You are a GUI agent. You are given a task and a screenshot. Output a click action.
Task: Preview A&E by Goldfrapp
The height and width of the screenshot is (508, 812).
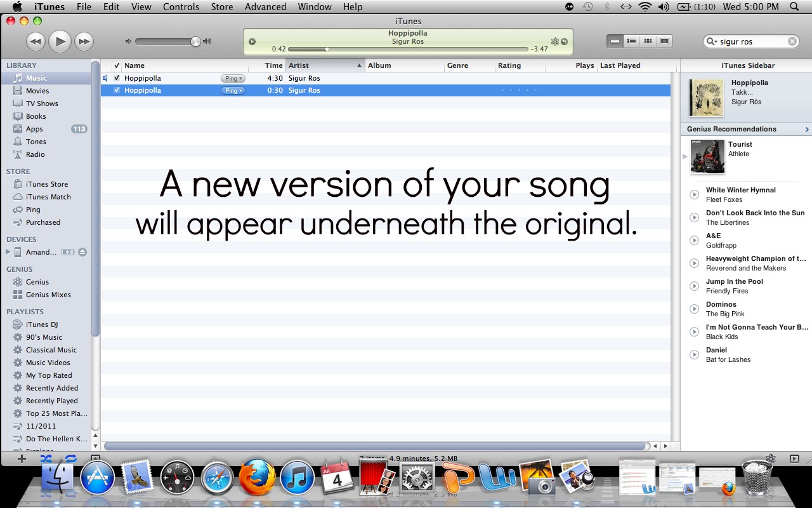click(x=695, y=241)
